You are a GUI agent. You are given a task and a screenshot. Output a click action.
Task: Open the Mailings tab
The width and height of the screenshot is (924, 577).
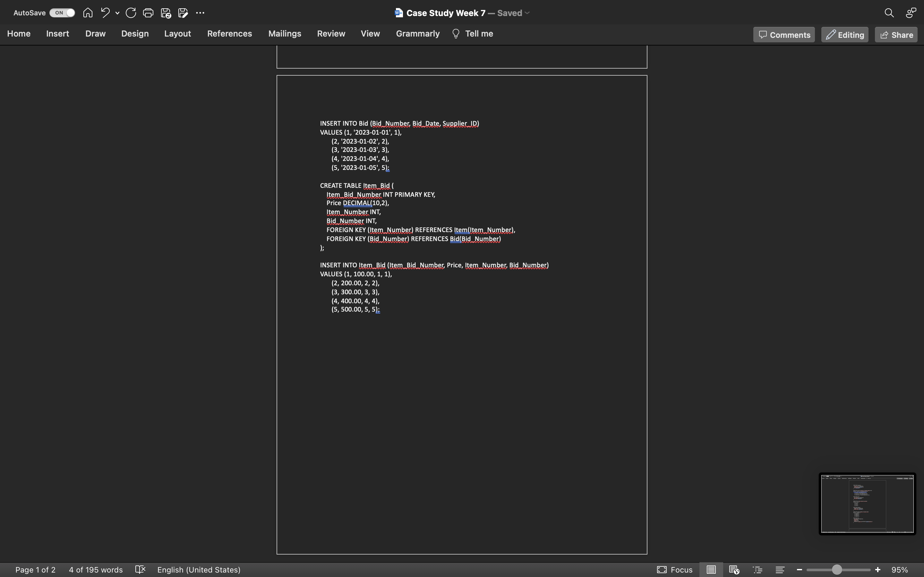285,34
